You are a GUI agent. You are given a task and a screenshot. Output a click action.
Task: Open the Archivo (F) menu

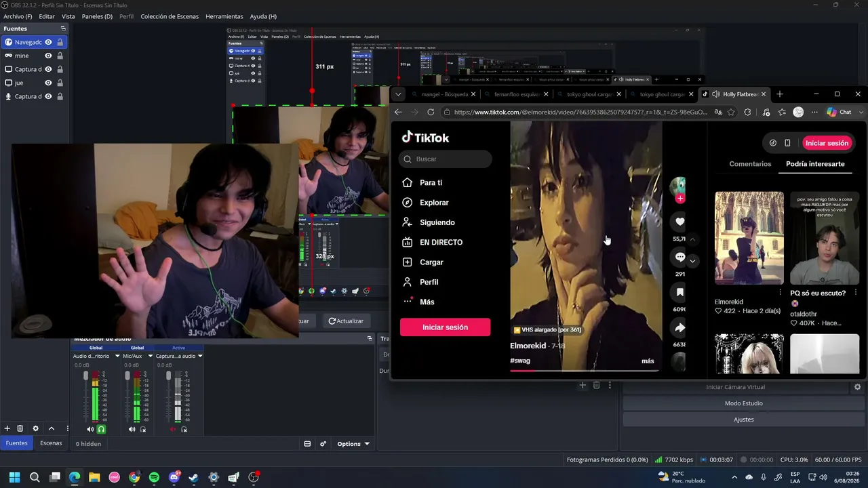tap(18, 16)
